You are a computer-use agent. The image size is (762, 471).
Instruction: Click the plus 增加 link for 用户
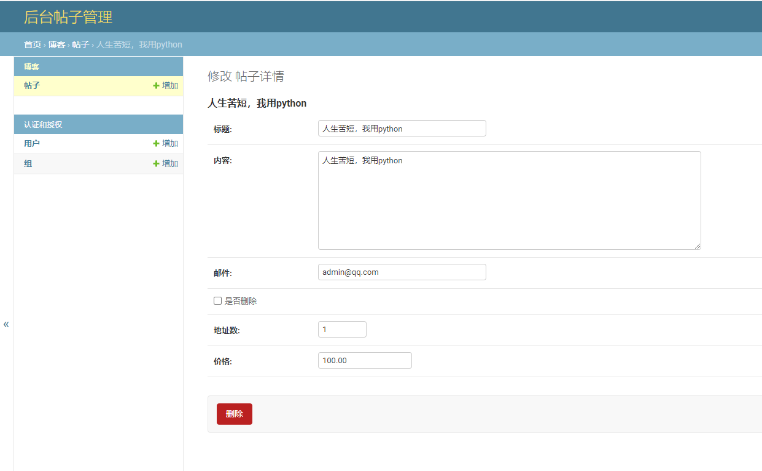(x=166, y=143)
